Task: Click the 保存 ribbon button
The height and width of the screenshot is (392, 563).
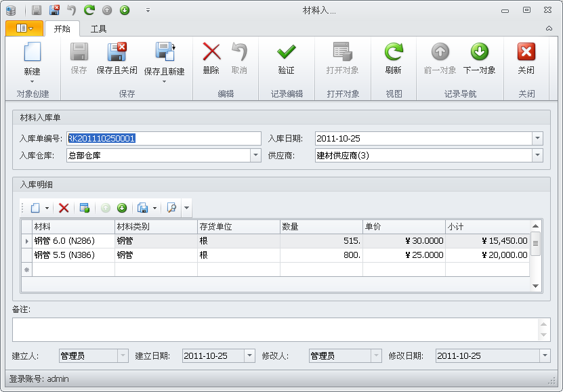Action: [79, 58]
